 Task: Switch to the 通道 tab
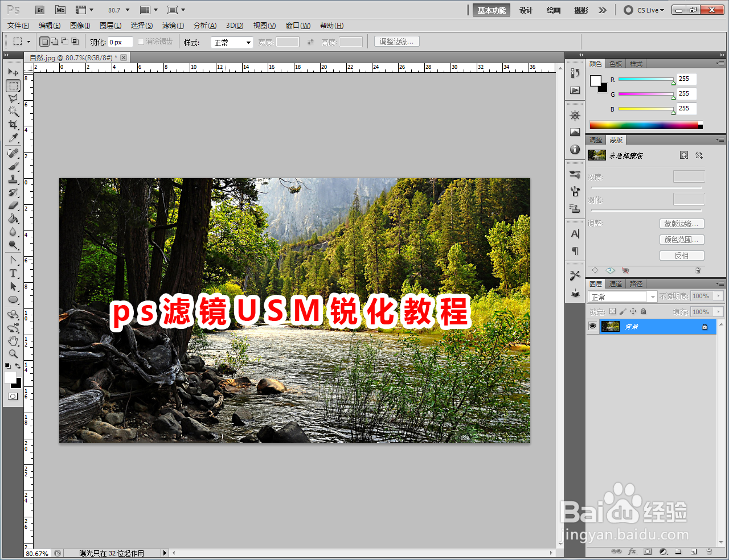pos(615,283)
